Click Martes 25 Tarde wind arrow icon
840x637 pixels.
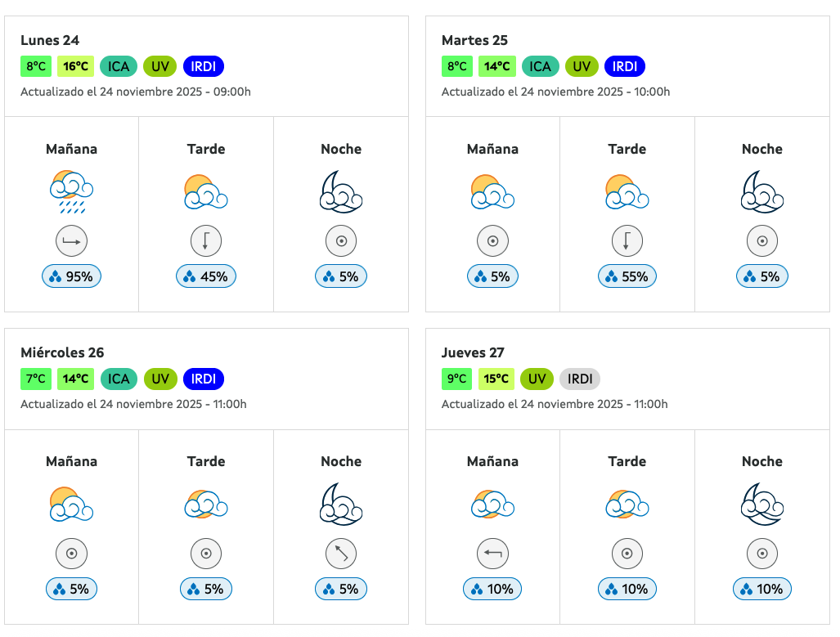[627, 241]
